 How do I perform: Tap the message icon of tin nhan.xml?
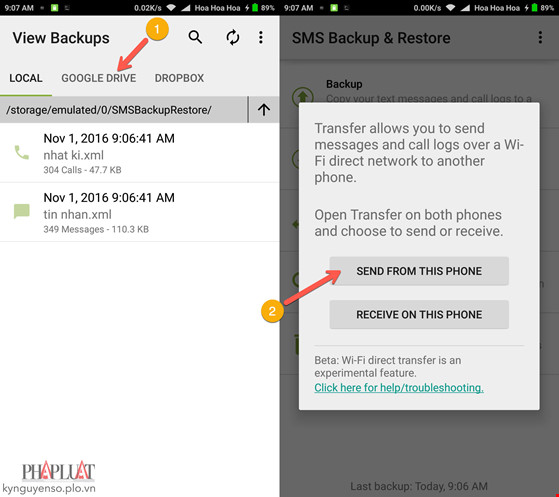[21, 211]
